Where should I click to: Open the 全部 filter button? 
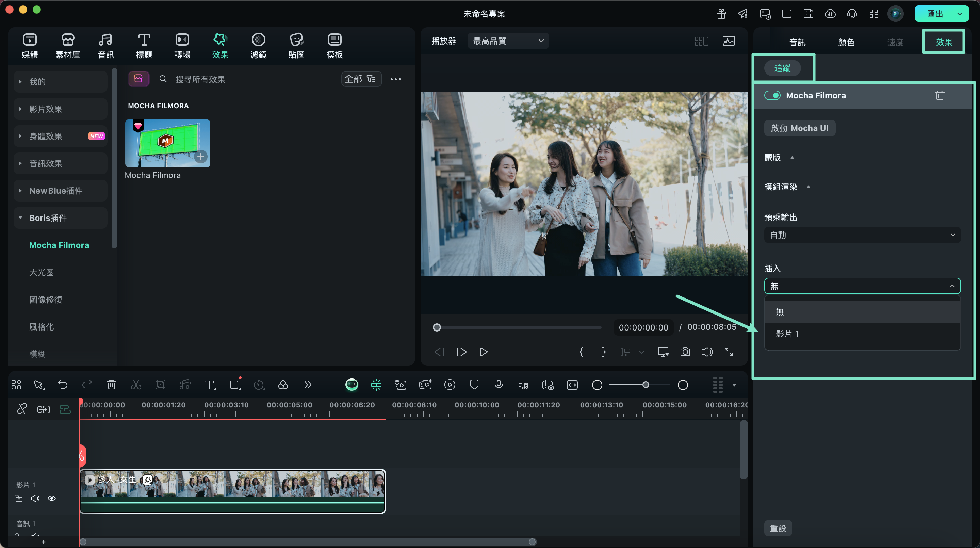pyautogui.click(x=361, y=79)
